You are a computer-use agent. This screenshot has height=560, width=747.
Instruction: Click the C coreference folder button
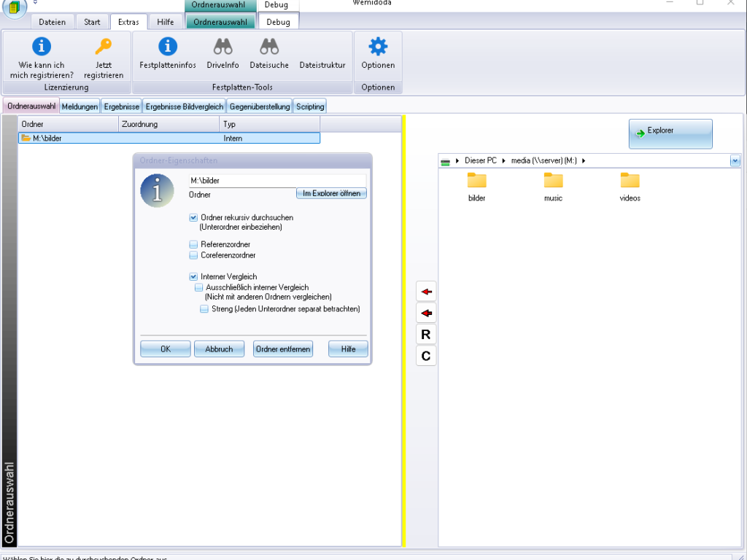(426, 356)
